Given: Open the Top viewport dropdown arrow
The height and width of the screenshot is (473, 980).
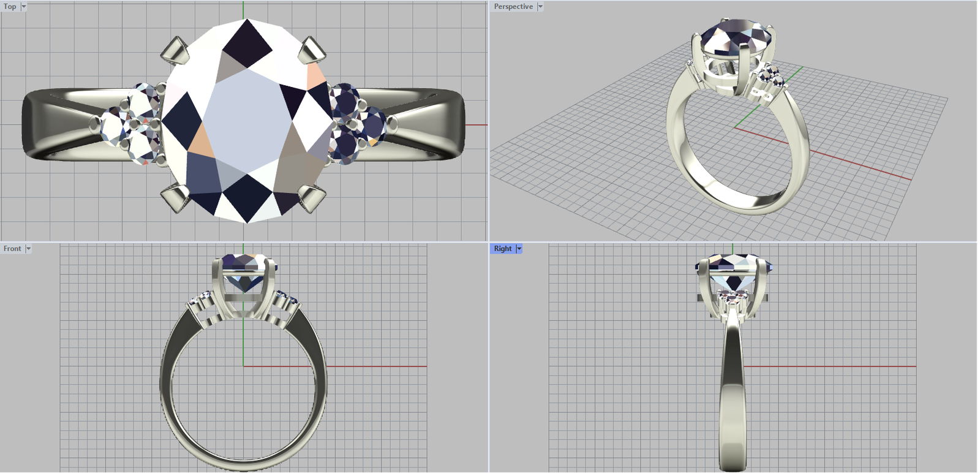Looking at the screenshot, I should click(x=24, y=7).
